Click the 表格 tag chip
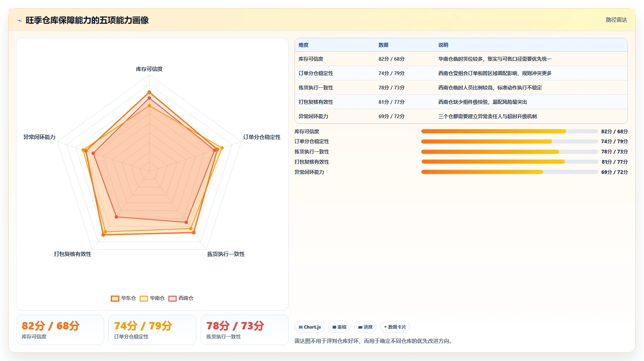This screenshot has height=361, width=644. (339, 327)
